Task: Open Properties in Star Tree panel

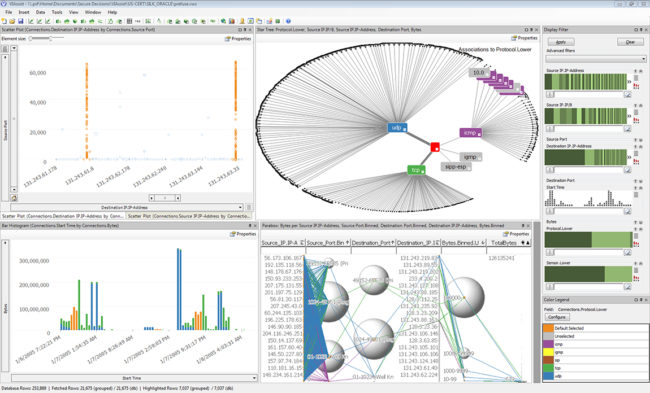Action: tap(524, 38)
